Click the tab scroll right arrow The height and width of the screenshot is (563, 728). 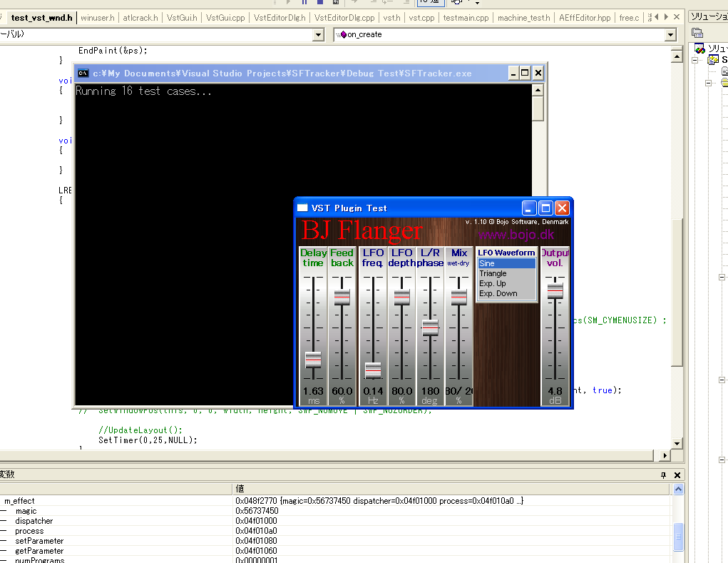pyautogui.click(x=667, y=17)
